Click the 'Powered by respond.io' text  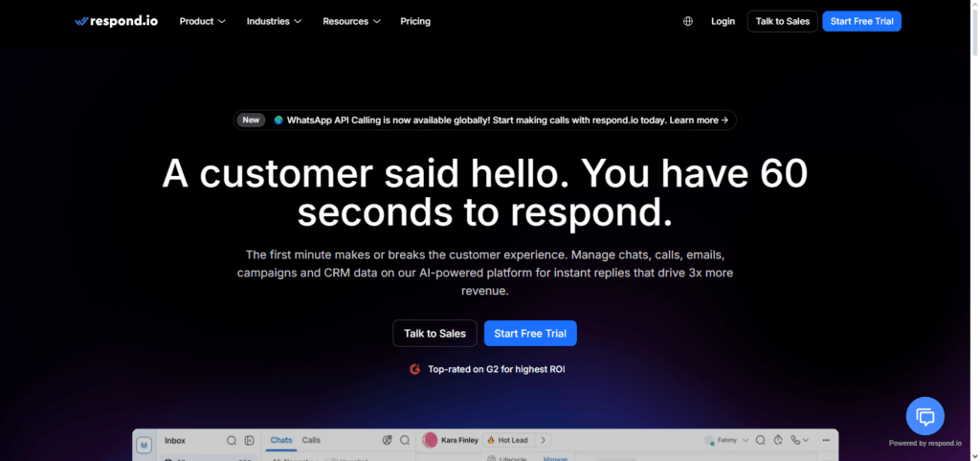(925, 444)
